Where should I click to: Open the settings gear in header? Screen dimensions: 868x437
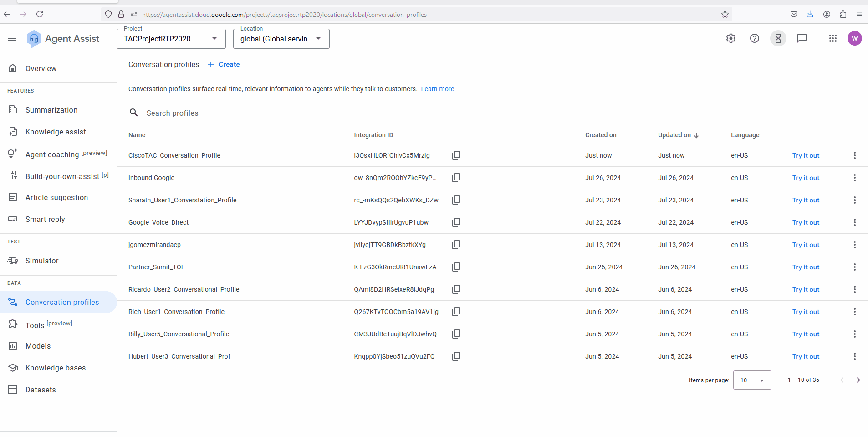(731, 39)
